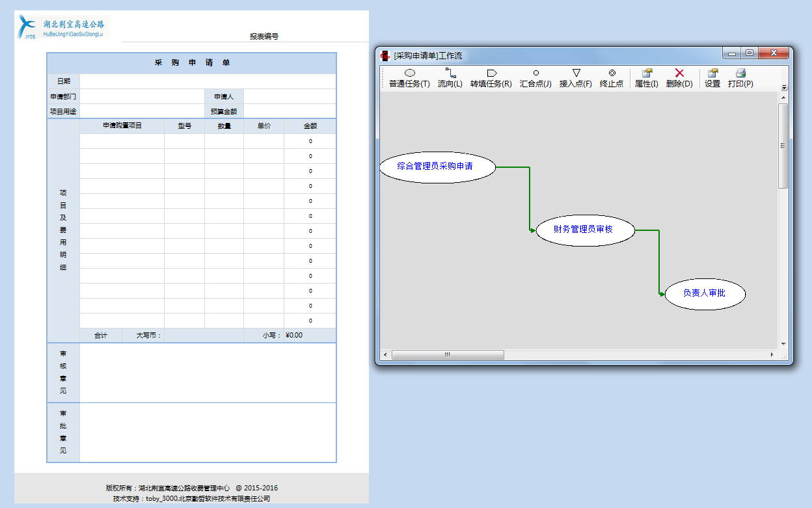
Task: Select the 流向(L) connector tool
Action: (450, 78)
